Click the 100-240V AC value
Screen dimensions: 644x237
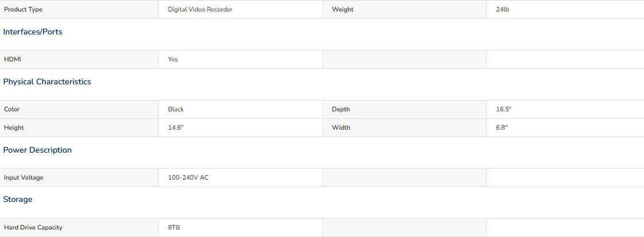188,178
